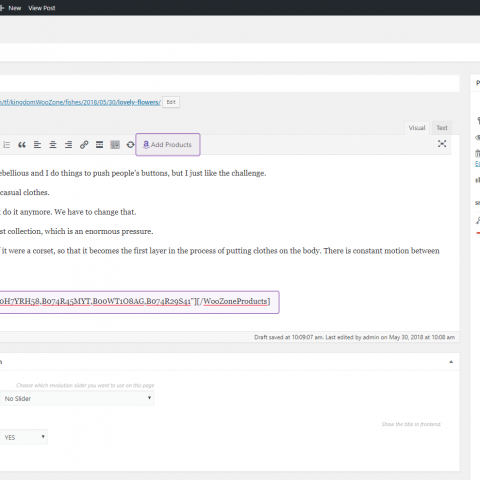Image resolution: width=480 pixels, height=480 pixels.
Task: Apply blockquote formatting
Action: click(x=22, y=145)
